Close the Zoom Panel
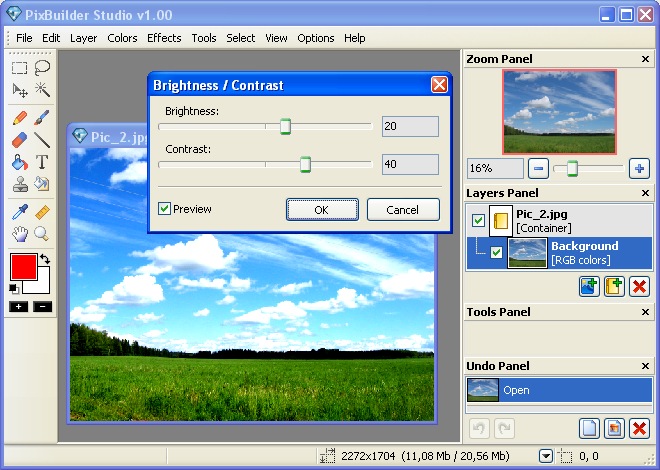Viewport: 660px width, 470px height. (645, 59)
